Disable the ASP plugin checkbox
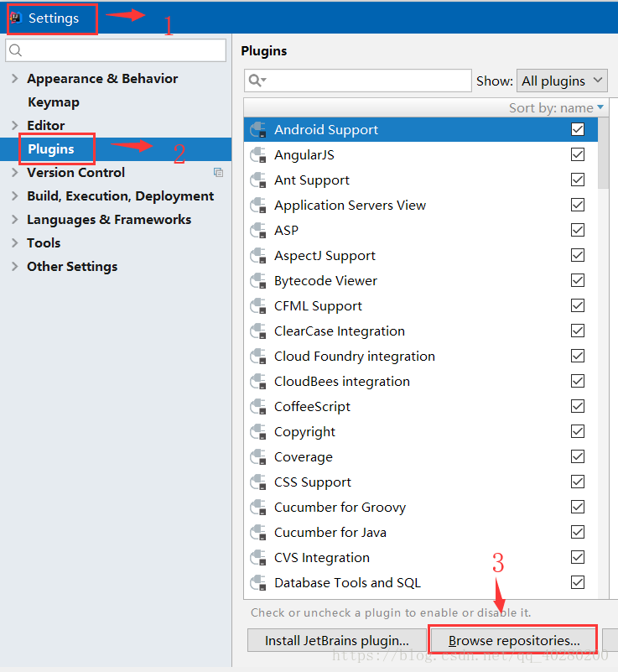 point(577,230)
